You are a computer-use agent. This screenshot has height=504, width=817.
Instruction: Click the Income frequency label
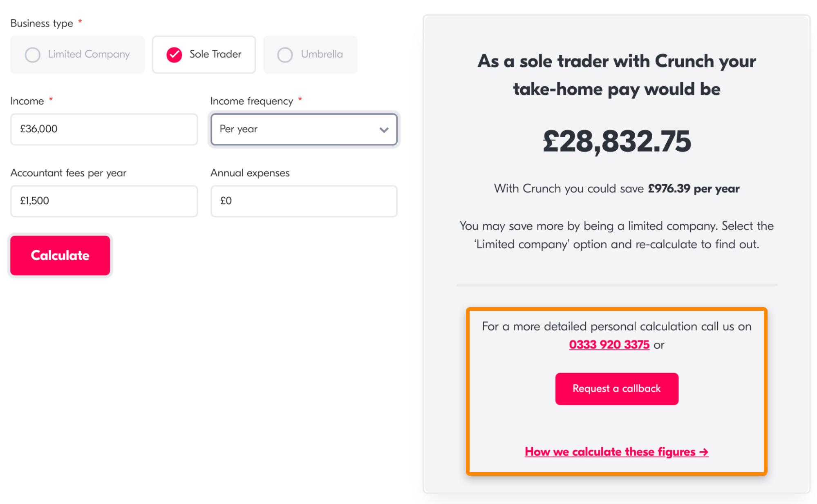[251, 101]
